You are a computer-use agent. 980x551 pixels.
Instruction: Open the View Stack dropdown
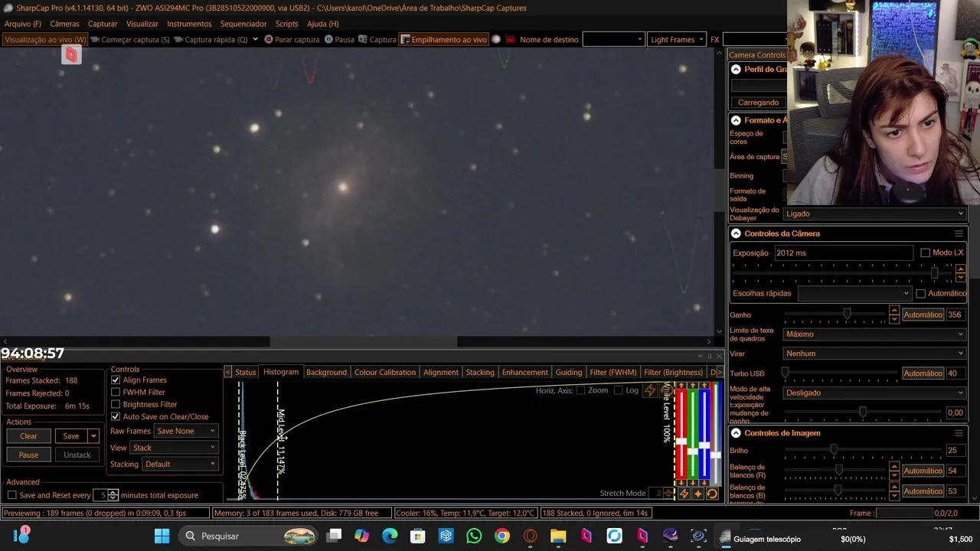click(175, 448)
